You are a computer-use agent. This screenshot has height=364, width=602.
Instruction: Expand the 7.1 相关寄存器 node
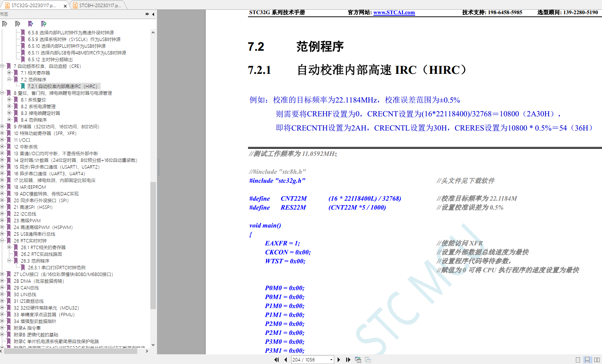9,73
